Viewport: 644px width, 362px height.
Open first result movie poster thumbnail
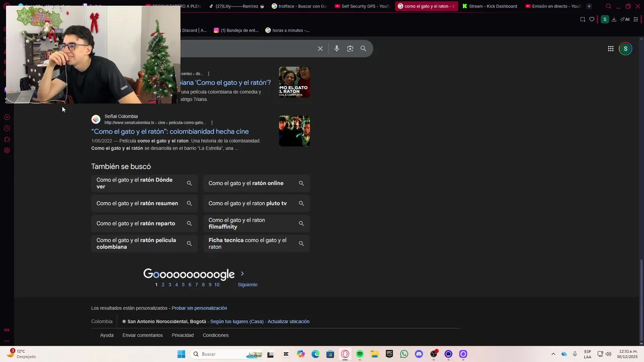pos(294,82)
